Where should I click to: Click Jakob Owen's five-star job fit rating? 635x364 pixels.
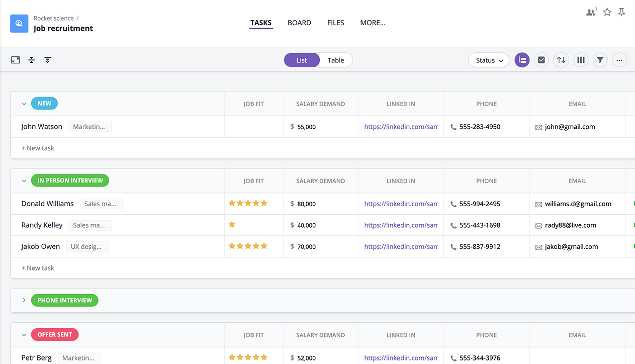click(x=248, y=246)
